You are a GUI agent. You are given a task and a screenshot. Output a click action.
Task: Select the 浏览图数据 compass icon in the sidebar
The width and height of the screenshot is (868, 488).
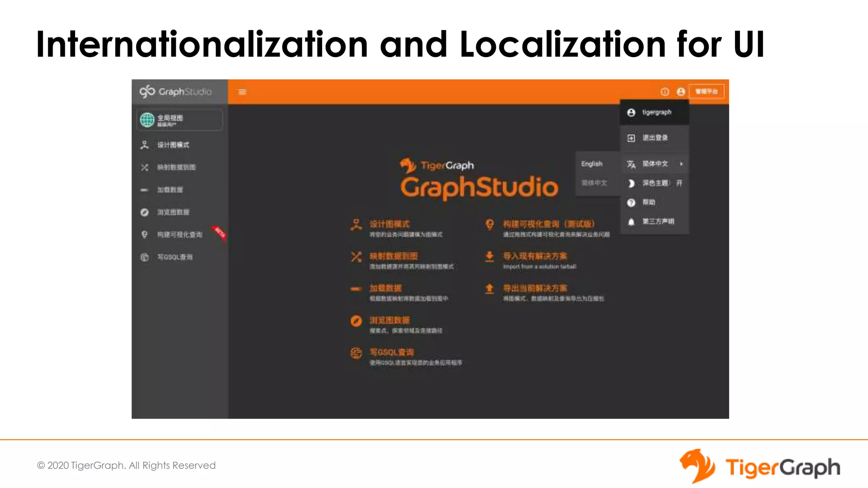(x=145, y=212)
